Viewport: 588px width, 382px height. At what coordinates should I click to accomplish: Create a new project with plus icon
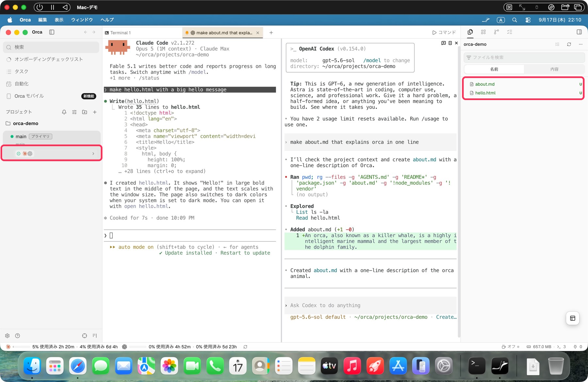(x=95, y=112)
